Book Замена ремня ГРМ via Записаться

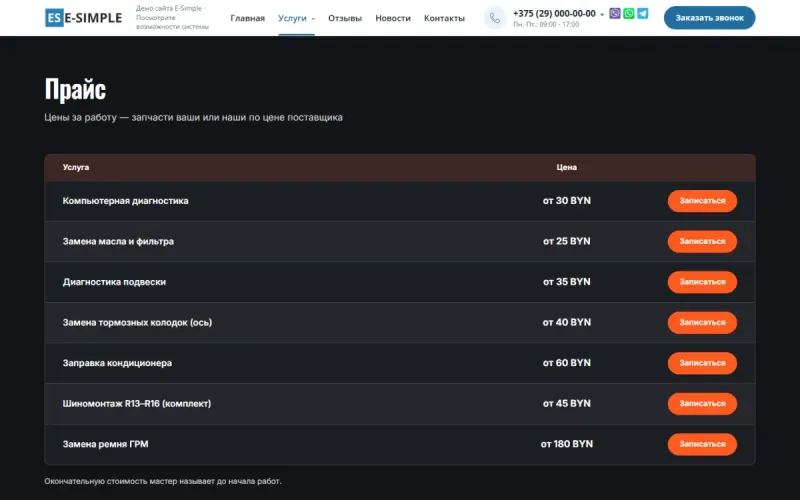tap(702, 444)
